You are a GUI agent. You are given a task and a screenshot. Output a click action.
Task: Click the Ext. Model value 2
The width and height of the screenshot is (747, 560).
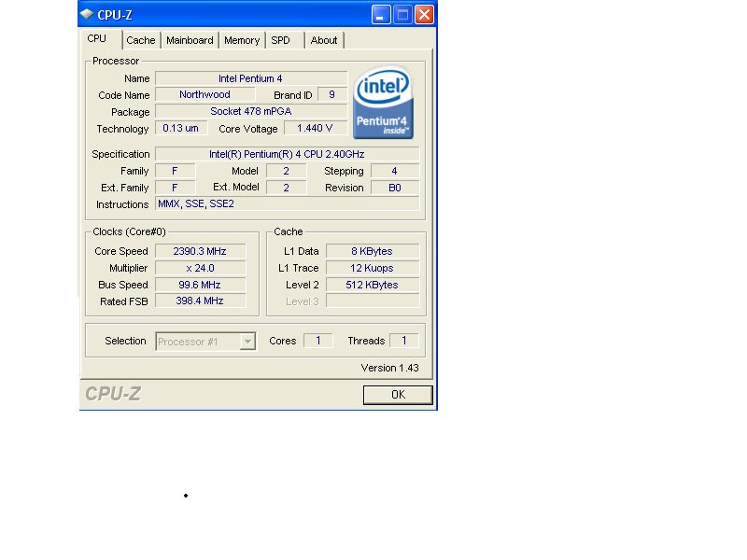point(287,188)
